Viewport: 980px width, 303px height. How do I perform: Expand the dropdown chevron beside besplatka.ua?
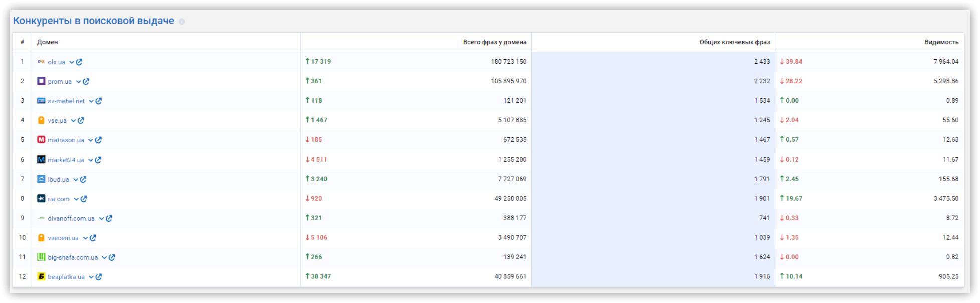click(91, 277)
